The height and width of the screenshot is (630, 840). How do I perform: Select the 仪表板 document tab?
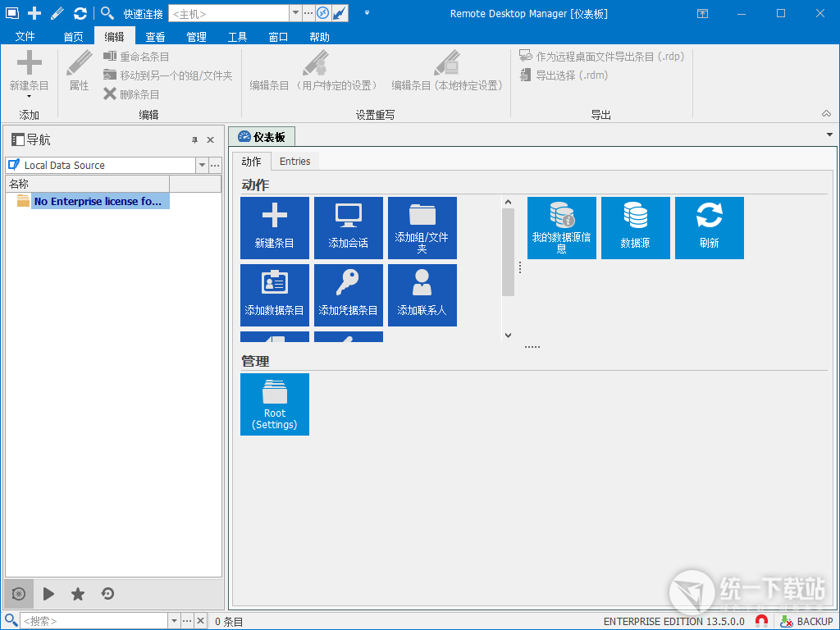pyautogui.click(x=262, y=137)
